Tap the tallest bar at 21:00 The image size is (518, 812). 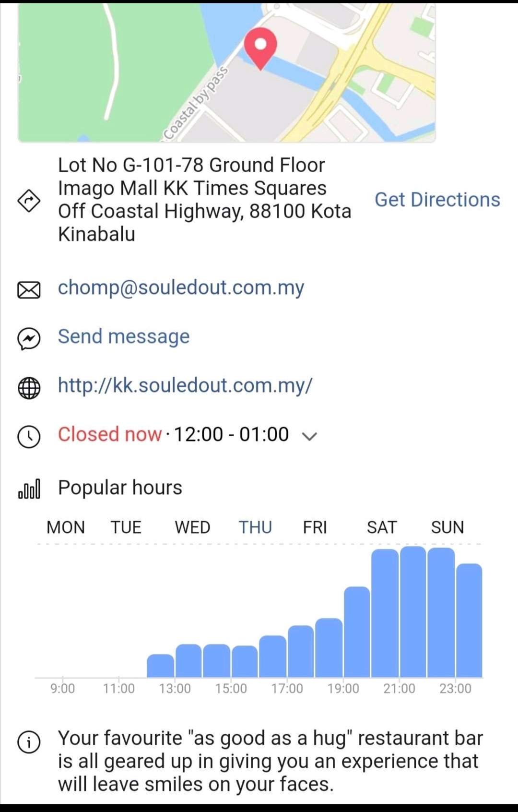coord(413,611)
